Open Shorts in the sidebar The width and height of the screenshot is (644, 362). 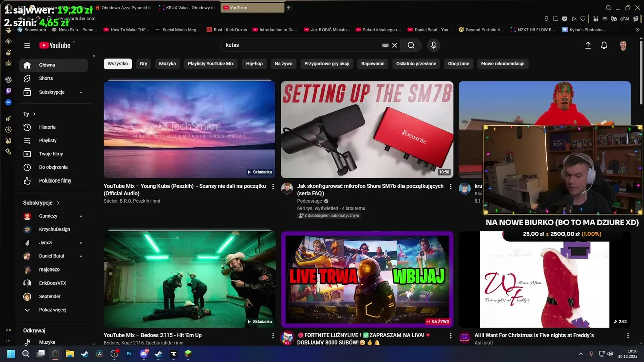coord(53,78)
